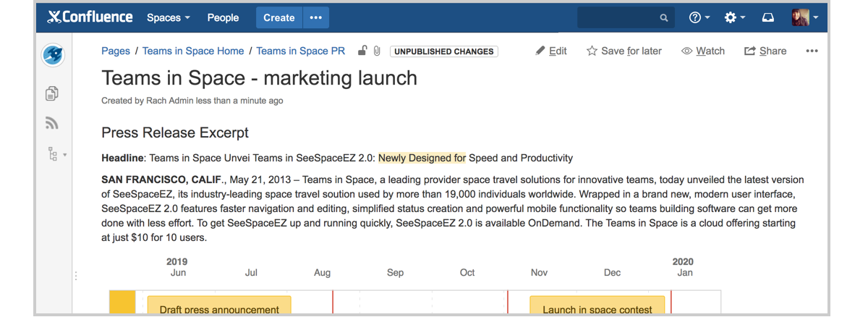Click into the search field

point(626,18)
